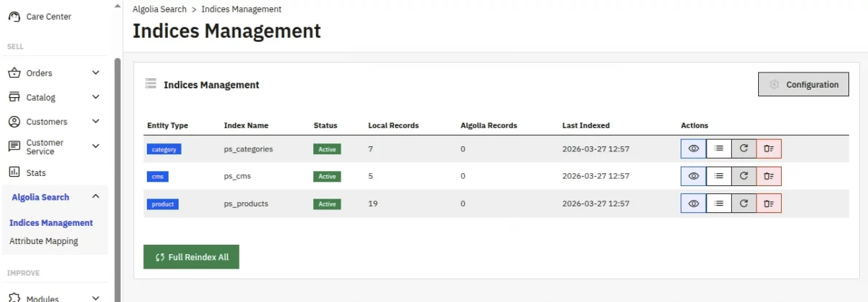
Task: Open the Attribute Mapping submenu item
Action: point(43,241)
